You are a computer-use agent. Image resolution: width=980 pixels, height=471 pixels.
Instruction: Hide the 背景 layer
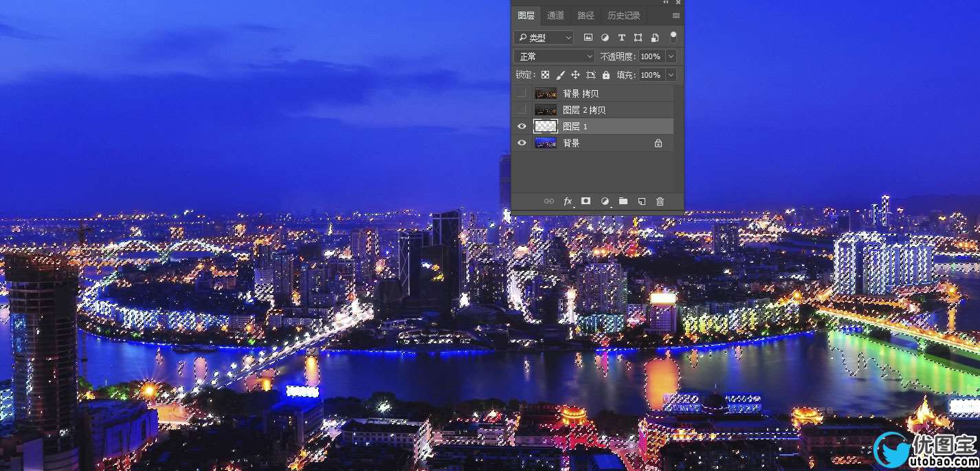click(x=522, y=142)
